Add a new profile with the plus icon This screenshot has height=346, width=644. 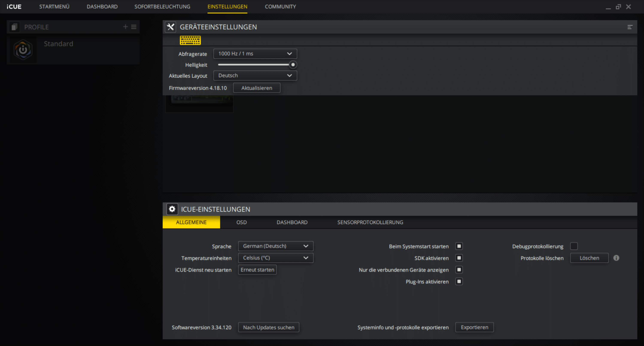125,27
